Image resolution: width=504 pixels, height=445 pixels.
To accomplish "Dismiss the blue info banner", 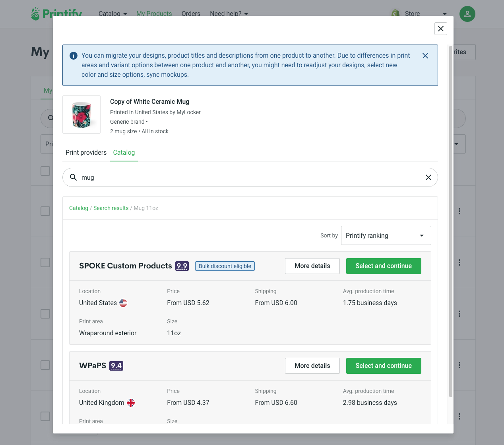I will (x=425, y=56).
